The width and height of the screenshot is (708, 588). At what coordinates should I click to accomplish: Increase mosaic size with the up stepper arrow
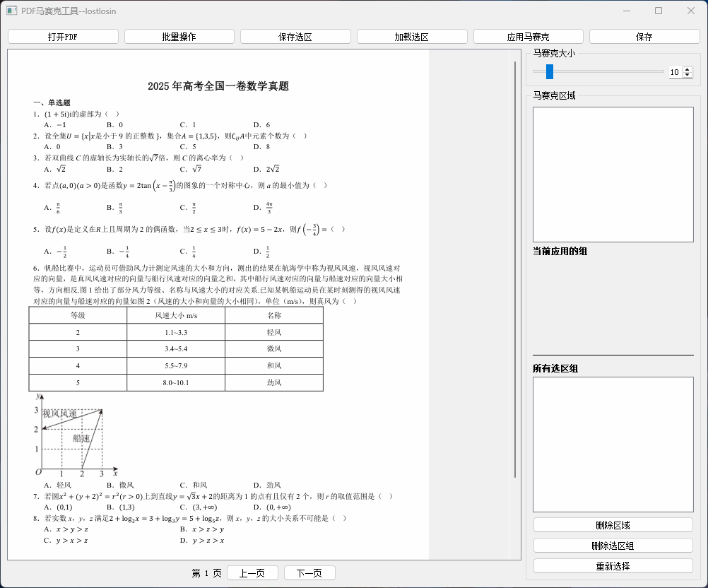point(688,68)
